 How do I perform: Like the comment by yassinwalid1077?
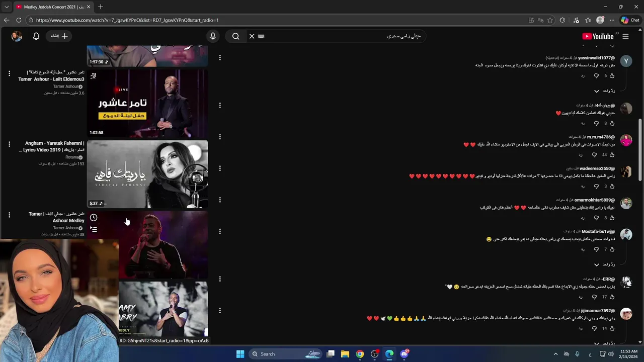click(612, 75)
